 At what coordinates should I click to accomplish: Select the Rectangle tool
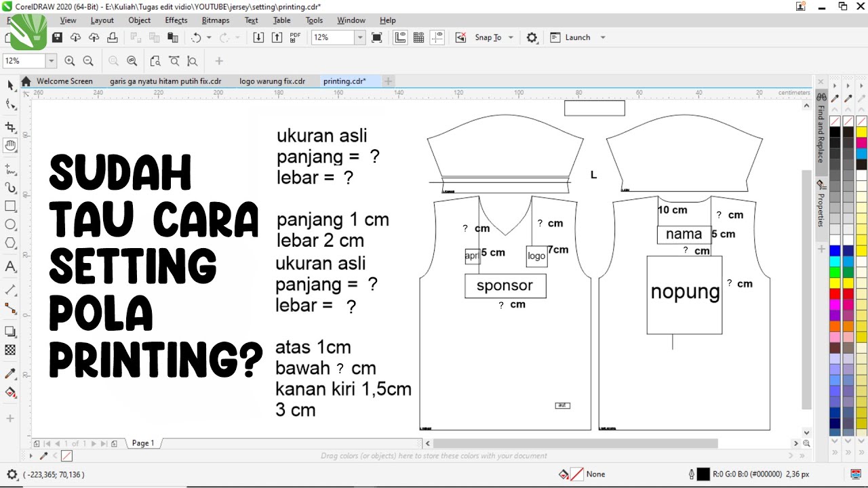click(x=10, y=206)
